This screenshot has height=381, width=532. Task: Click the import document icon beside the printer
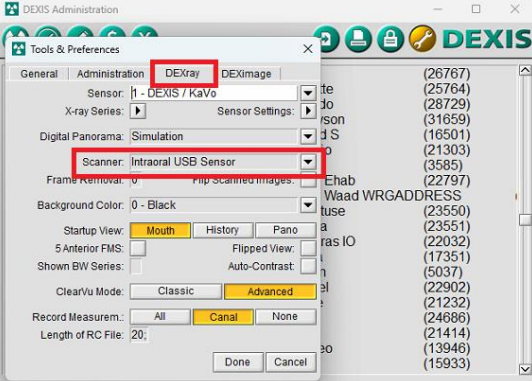point(328,39)
